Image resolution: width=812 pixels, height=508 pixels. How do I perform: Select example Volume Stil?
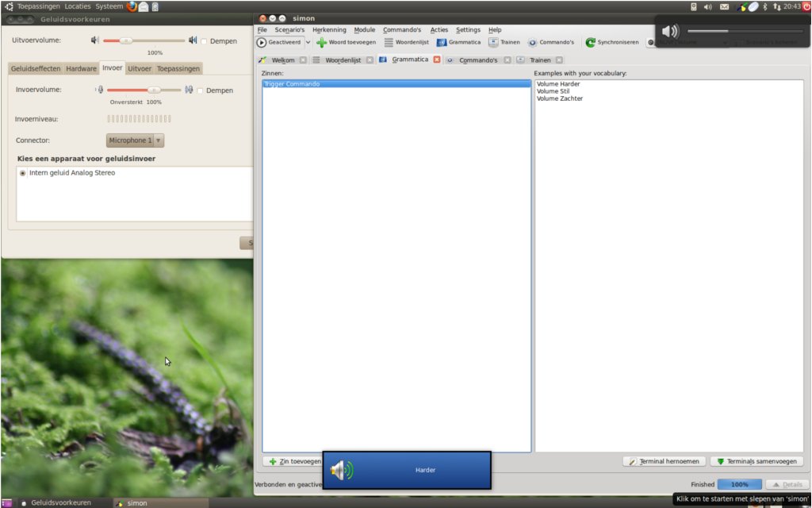point(553,91)
